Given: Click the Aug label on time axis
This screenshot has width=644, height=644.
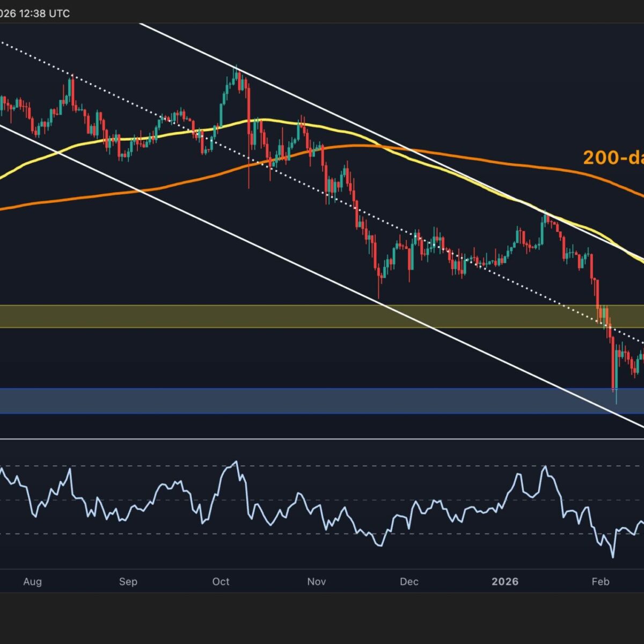Looking at the screenshot, I should 33,582.
